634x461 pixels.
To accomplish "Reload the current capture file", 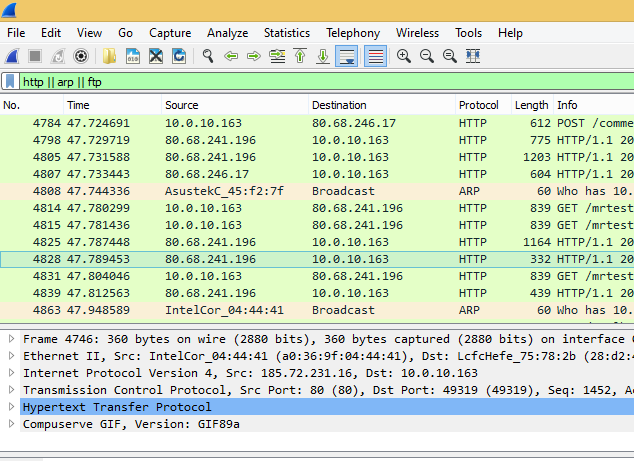I will click(x=178, y=56).
